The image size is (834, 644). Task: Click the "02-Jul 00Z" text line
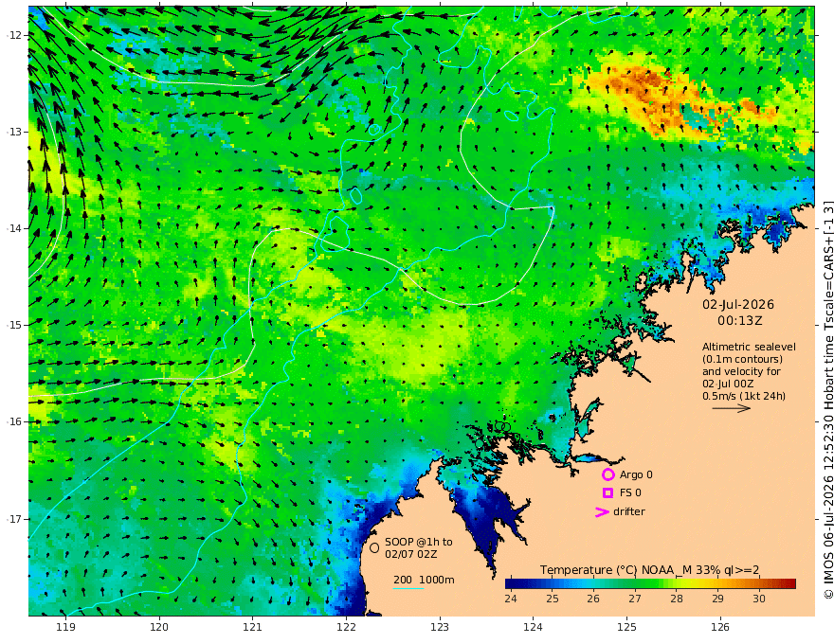(x=728, y=384)
